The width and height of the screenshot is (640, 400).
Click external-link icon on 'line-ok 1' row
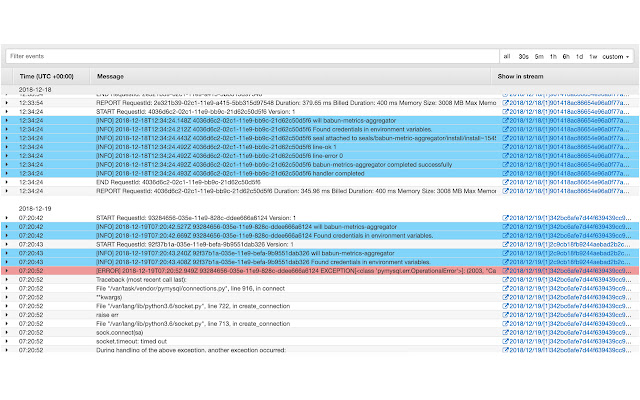click(505, 147)
